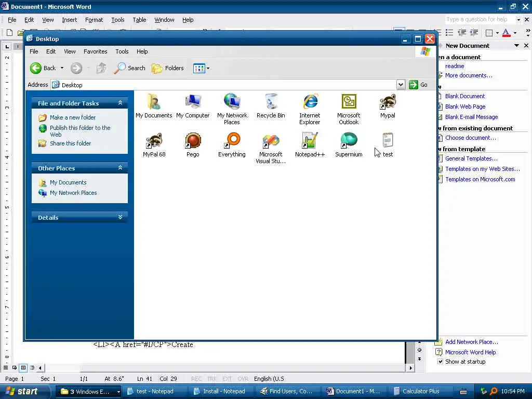
Task: Open the My Documents desktop icon
Action: tap(154, 106)
